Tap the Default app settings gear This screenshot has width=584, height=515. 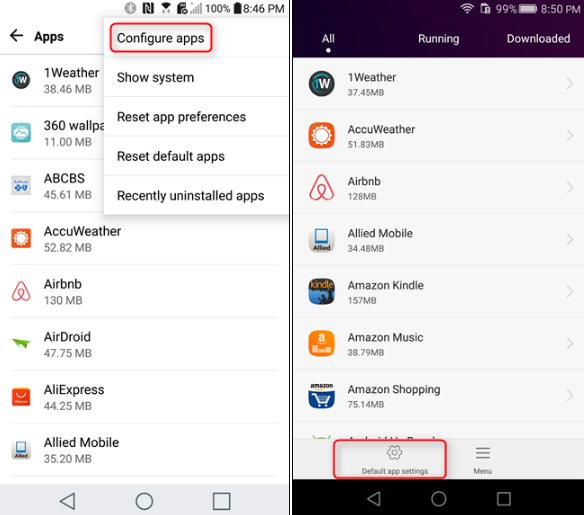tap(394, 453)
